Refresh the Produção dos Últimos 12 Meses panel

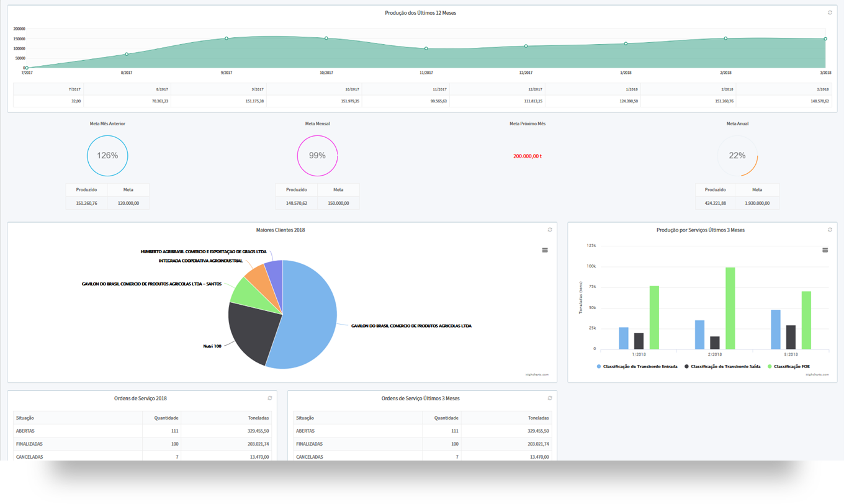[x=830, y=12]
